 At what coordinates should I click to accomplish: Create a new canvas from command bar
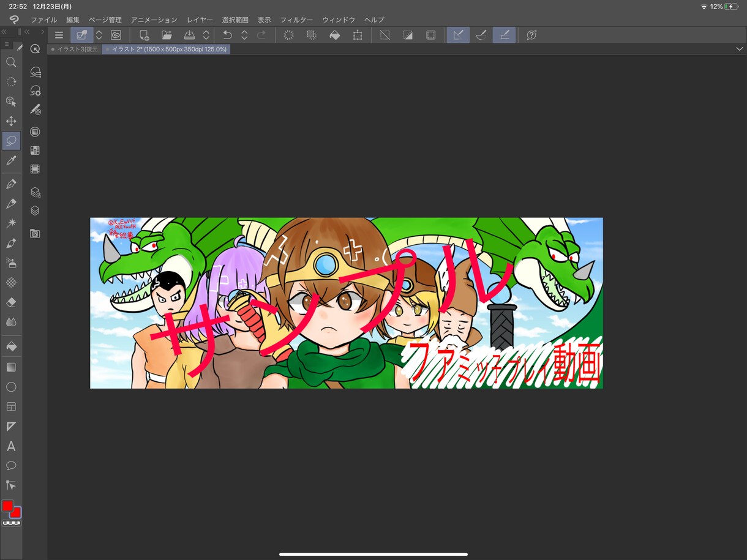pyautogui.click(x=144, y=35)
